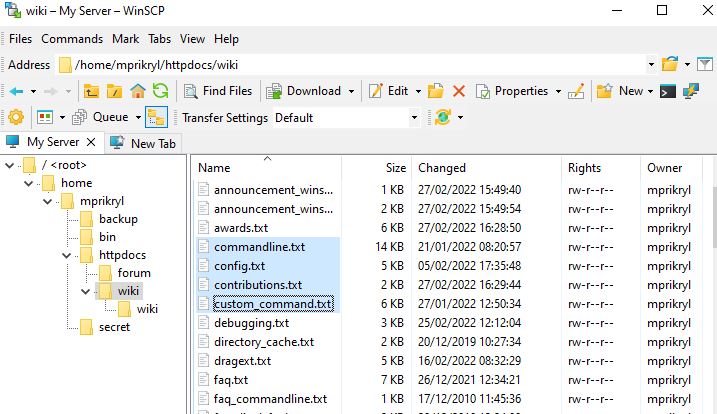Open the Edit dropdown arrow
Viewport: 717px width, 414px height.
coord(418,91)
